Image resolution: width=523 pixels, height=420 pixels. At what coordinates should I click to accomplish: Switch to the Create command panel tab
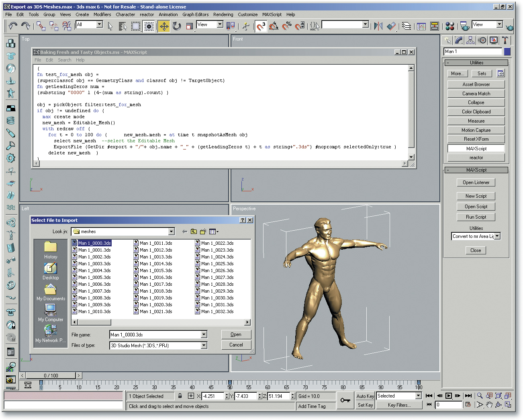[447, 40]
